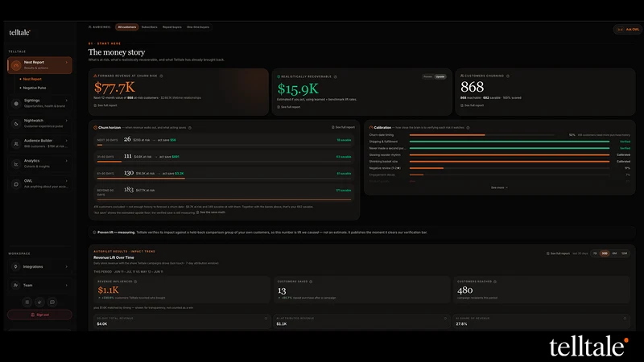Click the Integrations icon in Workspace

[x=15, y=267]
